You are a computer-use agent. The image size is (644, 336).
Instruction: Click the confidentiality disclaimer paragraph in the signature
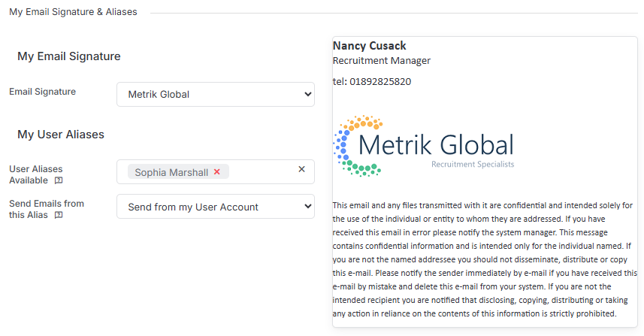[x=485, y=259]
